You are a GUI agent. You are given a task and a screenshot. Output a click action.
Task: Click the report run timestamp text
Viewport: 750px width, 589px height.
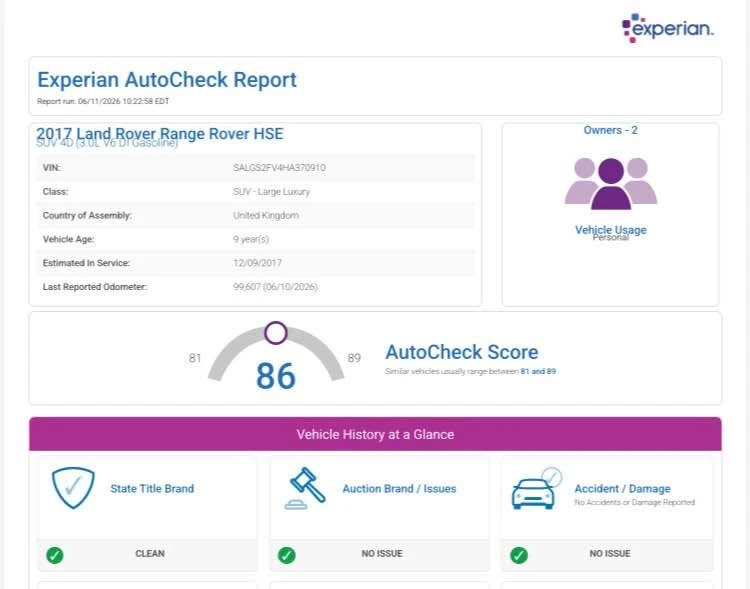click(x=103, y=101)
